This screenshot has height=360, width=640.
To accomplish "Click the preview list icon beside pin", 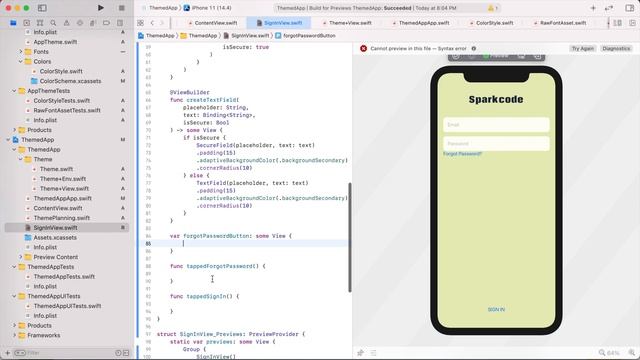I will point(373,353).
